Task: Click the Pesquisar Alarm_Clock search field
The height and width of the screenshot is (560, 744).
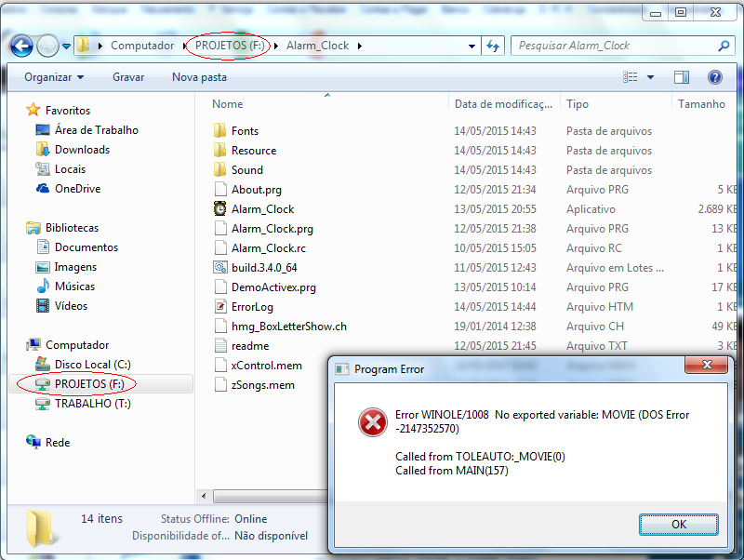Action: 614,46
